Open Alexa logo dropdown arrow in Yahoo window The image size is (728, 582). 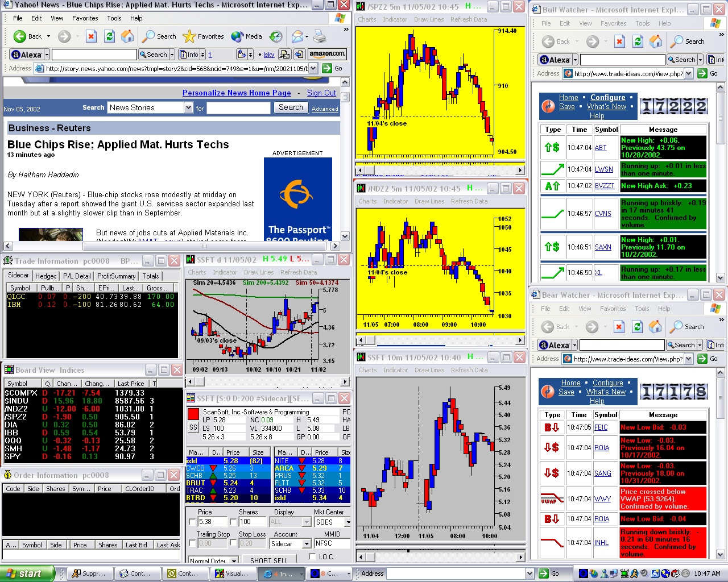click(47, 55)
